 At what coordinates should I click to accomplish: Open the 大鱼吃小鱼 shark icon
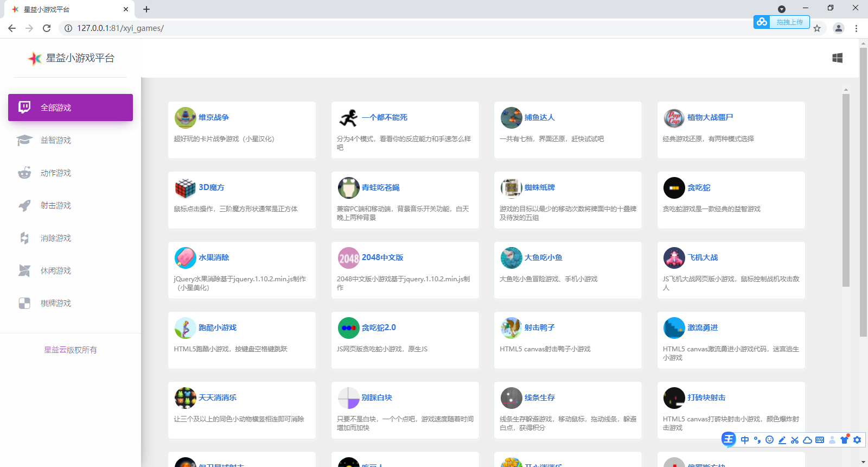pyautogui.click(x=512, y=258)
